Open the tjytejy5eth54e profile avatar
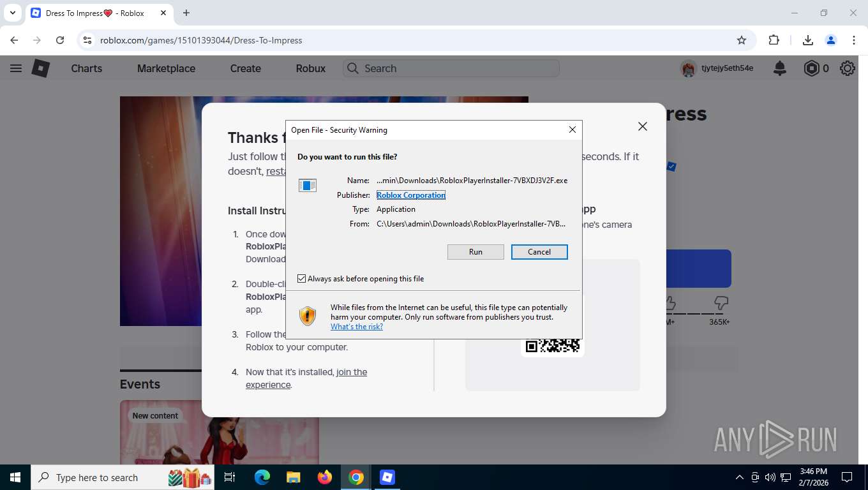Image resolution: width=868 pixels, height=490 pixels. click(688, 68)
